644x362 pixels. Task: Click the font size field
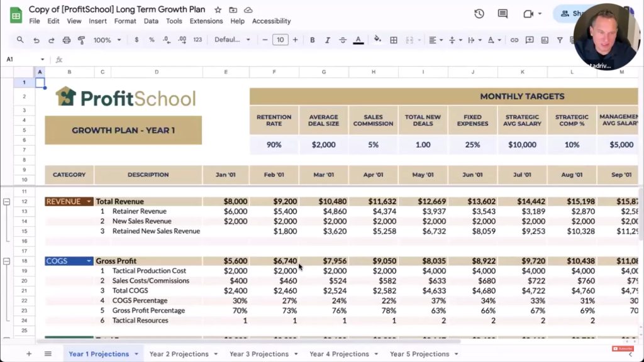coord(280,40)
